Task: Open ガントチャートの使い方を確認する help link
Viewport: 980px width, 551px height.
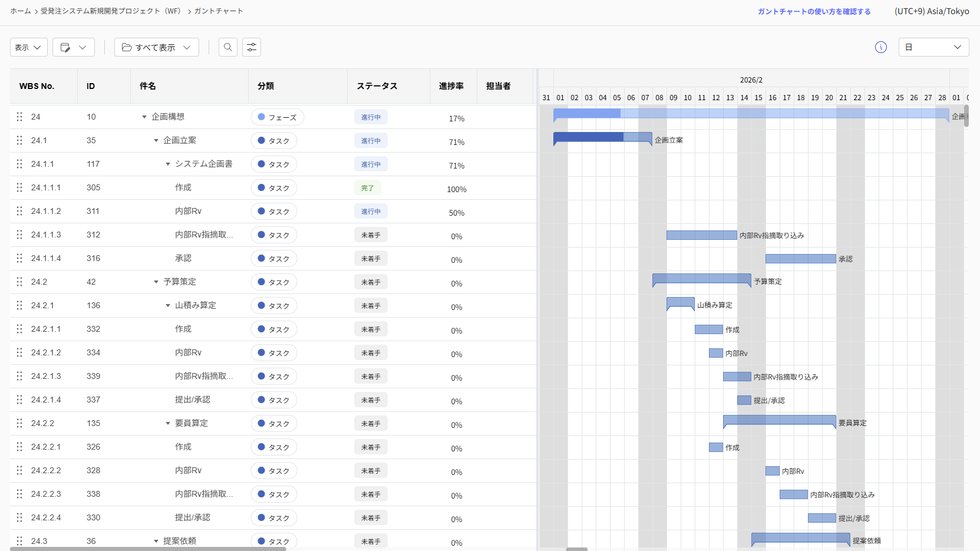Action: (x=813, y=11)
